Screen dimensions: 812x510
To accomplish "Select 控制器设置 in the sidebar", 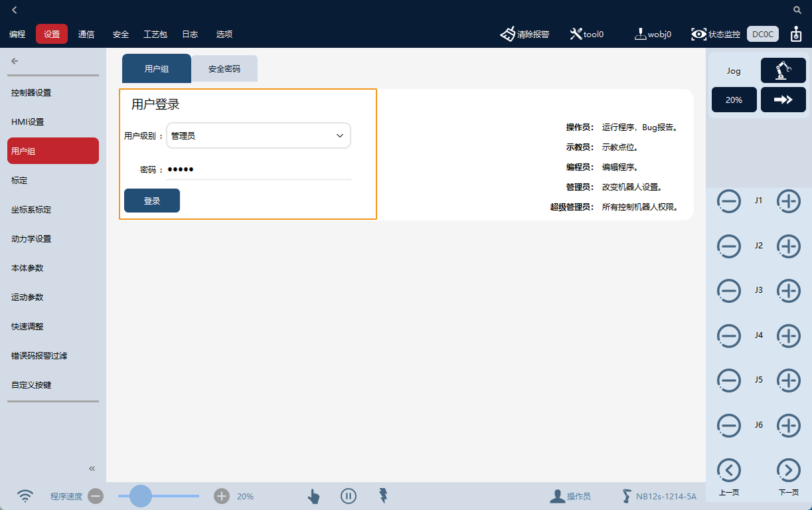I will point(53,93).
